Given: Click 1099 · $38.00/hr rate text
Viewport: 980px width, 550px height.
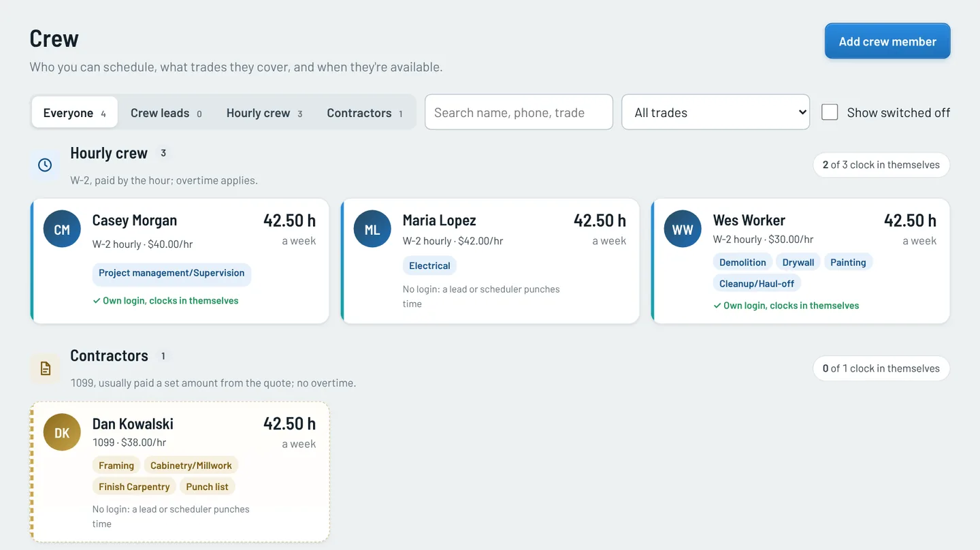Looking at the screenshot, I should point(129,442).
